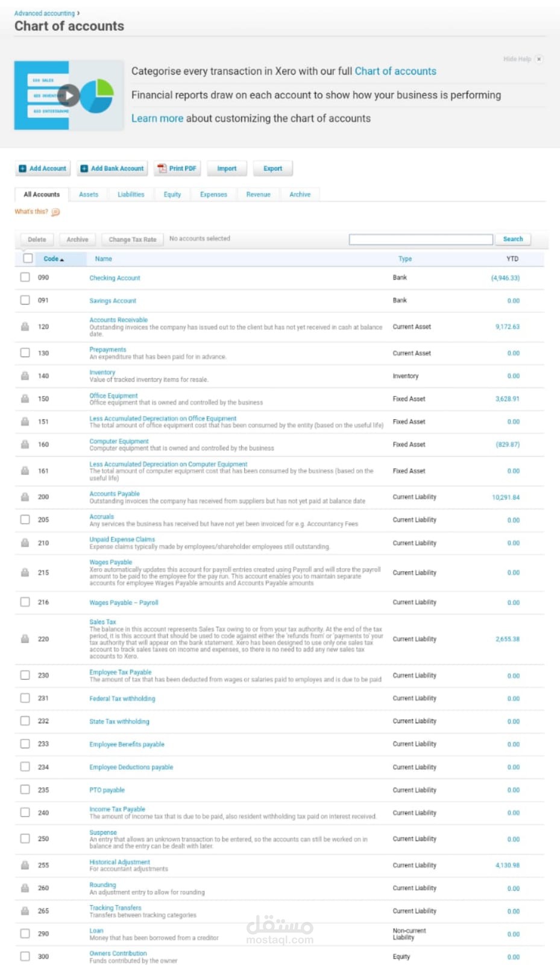
Task: Sort by the Type column header
Action: pos(405,259)
